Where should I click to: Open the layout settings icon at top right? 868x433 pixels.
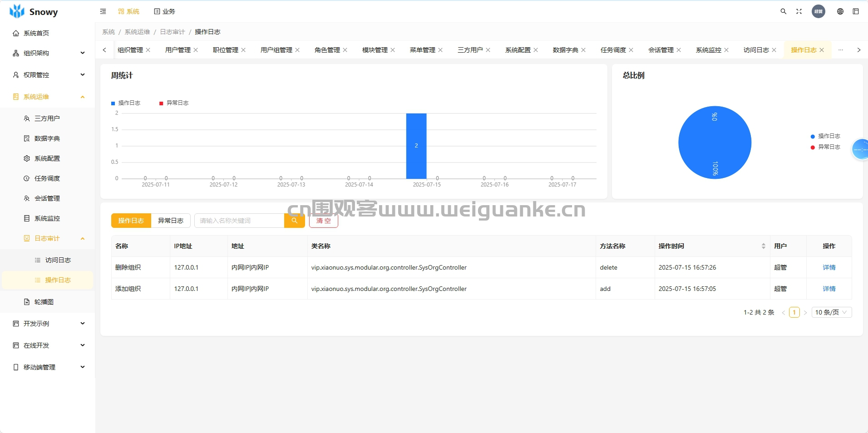point(856,11)
